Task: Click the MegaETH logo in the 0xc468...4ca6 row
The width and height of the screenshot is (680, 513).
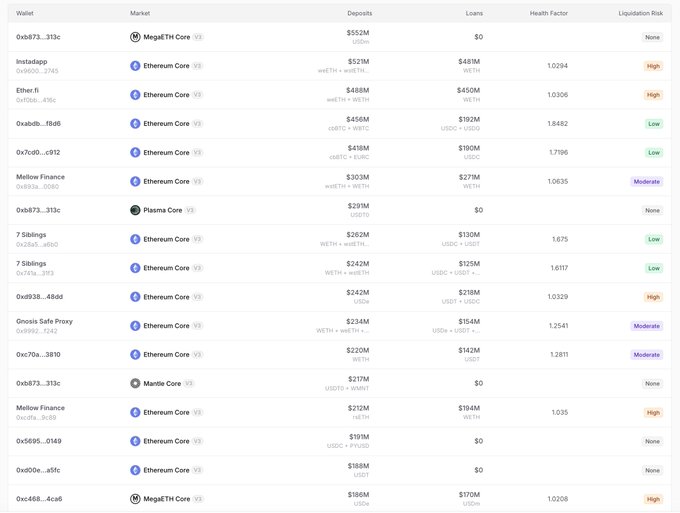Action: point(135,499)
